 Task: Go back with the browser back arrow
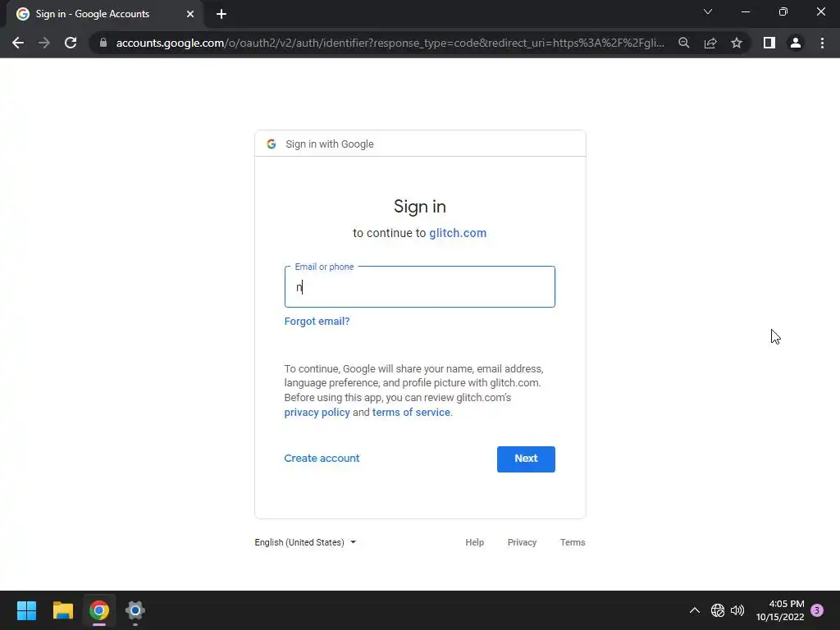click(x=18, y=43)
